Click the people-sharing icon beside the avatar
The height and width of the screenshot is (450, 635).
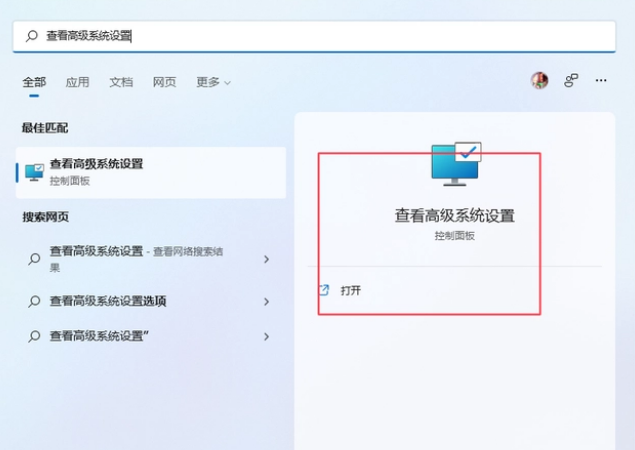coord(571,80)
